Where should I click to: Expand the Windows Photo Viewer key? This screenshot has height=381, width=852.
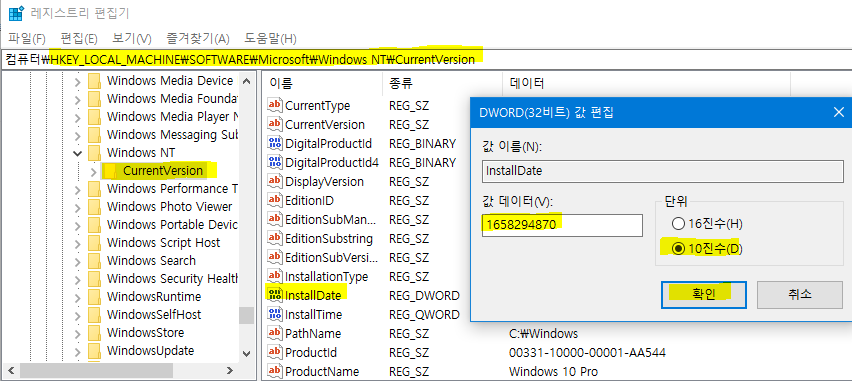78,208
